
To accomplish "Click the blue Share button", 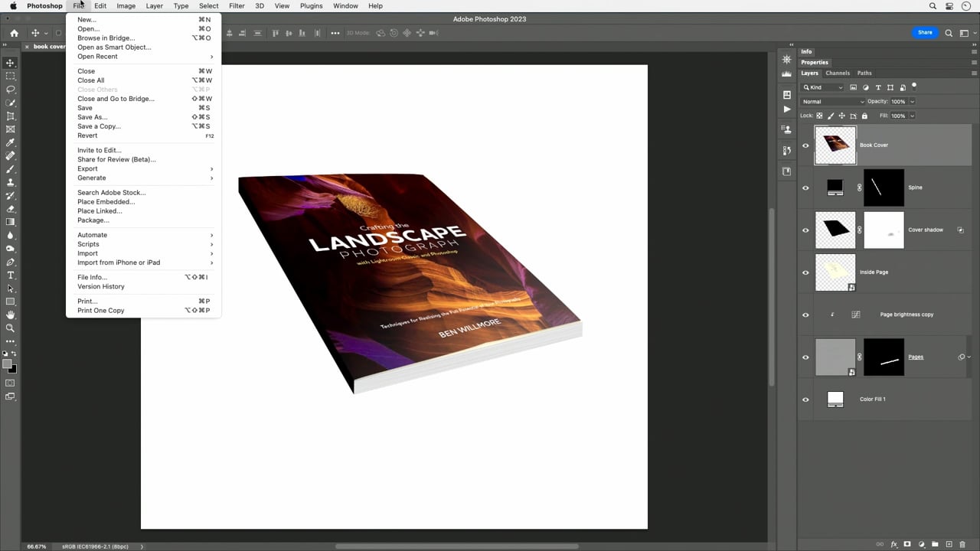I will tap(925, 33).
